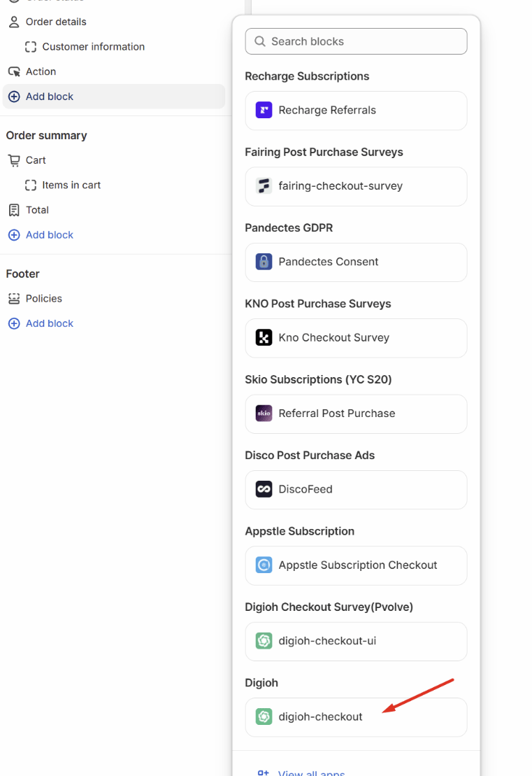Click Add block under Footer

(49, 324)
